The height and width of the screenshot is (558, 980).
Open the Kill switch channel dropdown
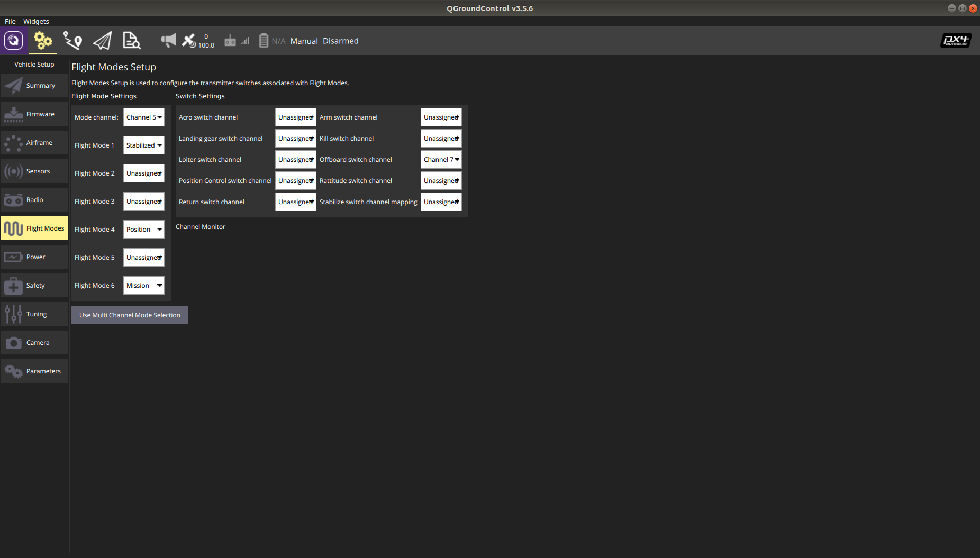(x=441, y=139)
